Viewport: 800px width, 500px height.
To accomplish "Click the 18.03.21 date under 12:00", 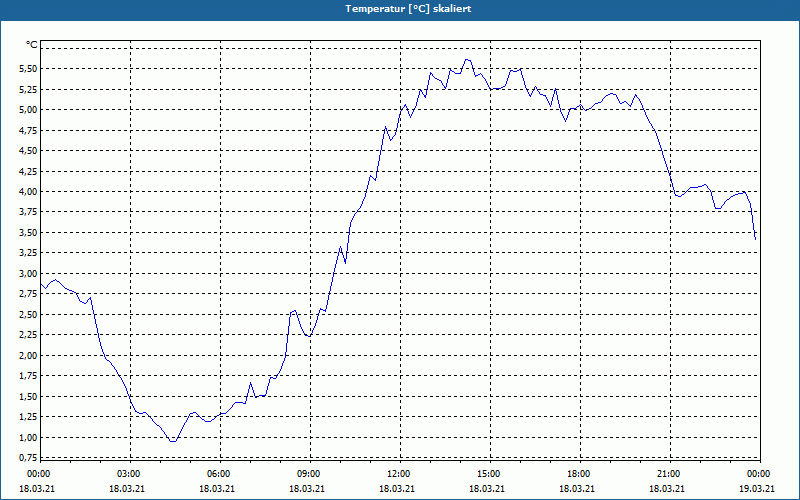I will click(x=399, y=488).
